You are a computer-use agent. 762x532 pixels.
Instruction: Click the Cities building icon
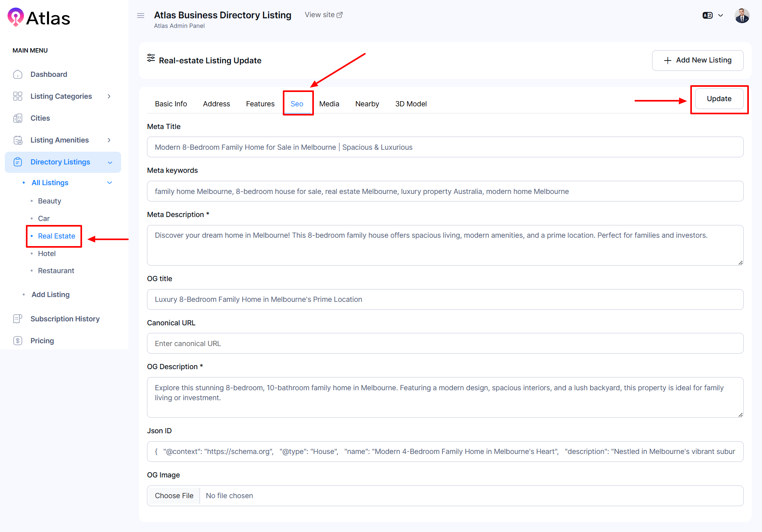tap(18, 118)
